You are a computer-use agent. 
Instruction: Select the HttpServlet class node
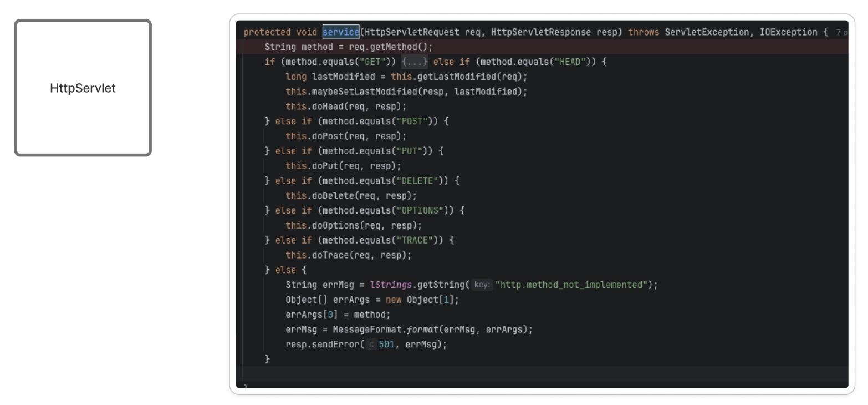click(x=82, y=88)
